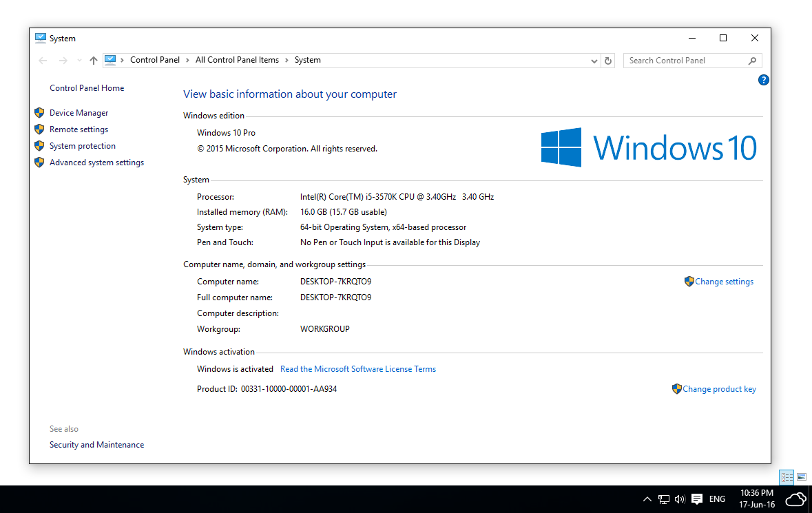Expand chevron before Control Panel breadcrumb
The height and width of the screenshot is (513, 812).
(x=122, y=61)
